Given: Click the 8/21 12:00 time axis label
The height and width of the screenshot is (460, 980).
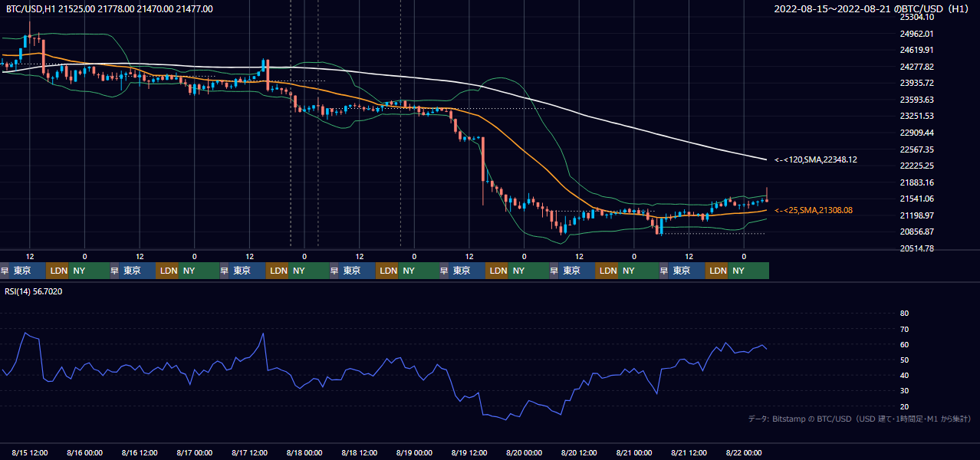Looking at the screenshot, I should click(x=689, y=452).
